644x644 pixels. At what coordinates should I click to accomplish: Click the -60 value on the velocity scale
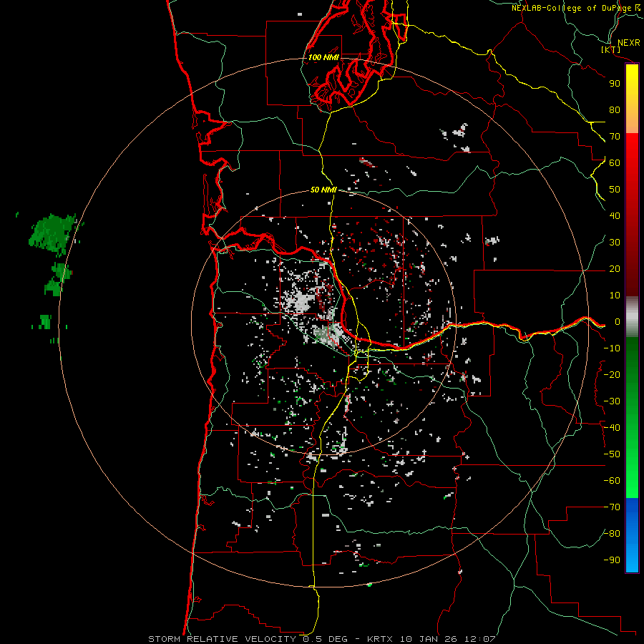(x=612, y=481)
